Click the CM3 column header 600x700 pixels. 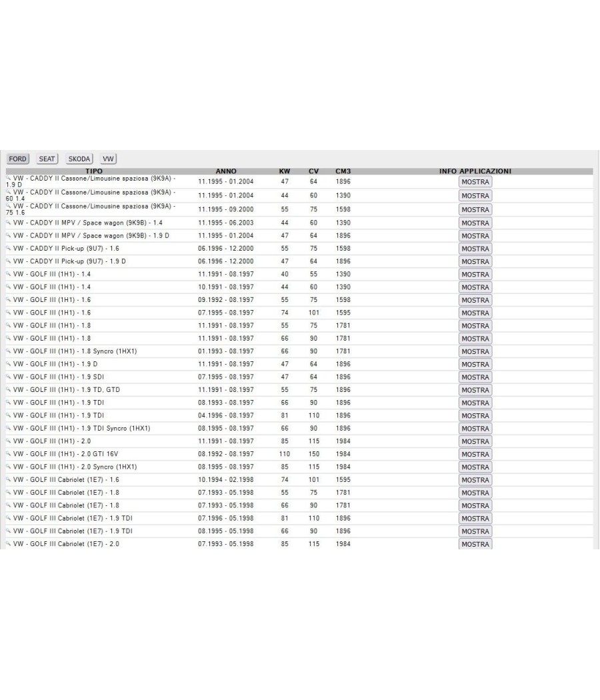[343, 171]
